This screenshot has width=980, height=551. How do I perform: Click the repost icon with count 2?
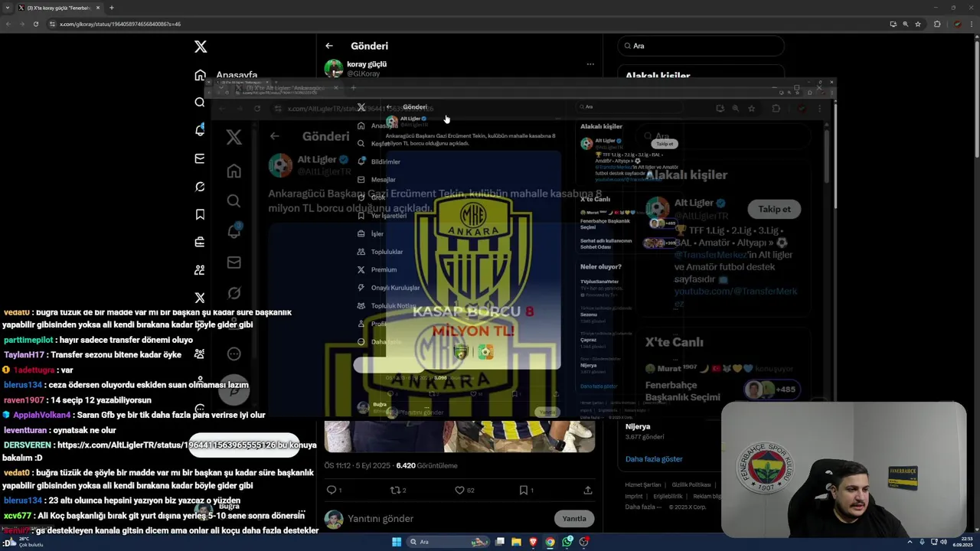pos(396,490)
